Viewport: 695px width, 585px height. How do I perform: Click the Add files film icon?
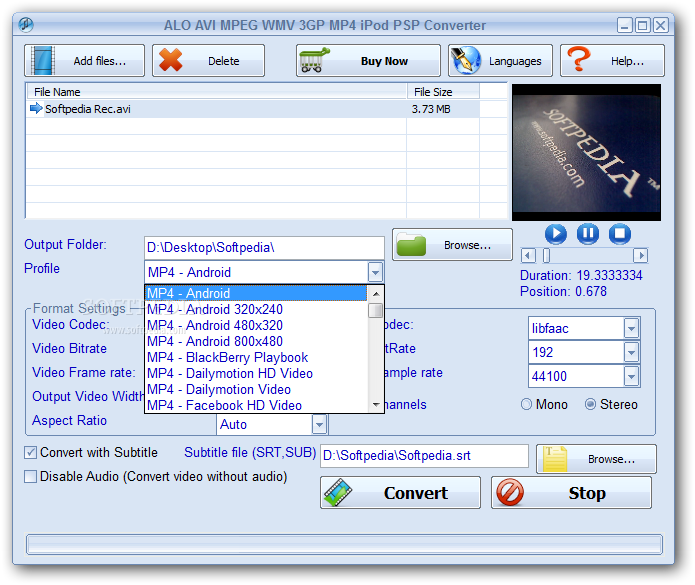[43, 61]
